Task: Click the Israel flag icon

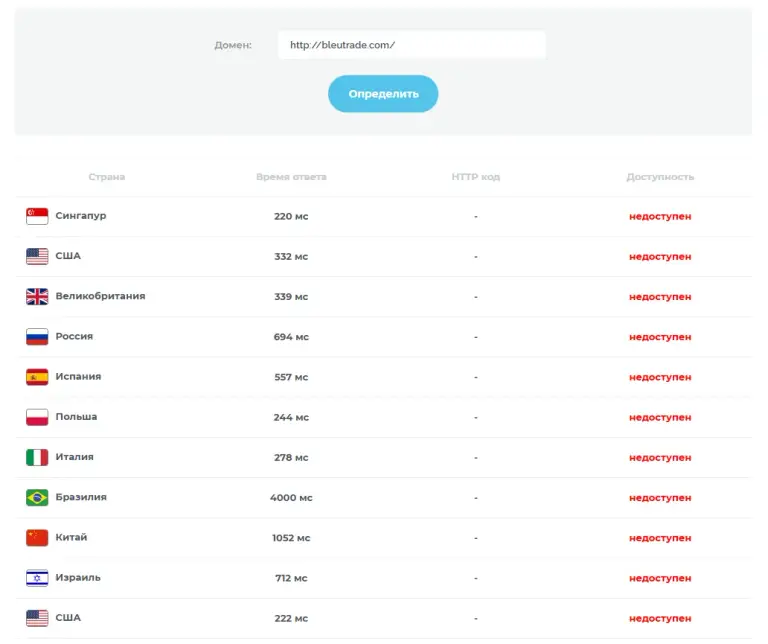Action: pos(37,577)
